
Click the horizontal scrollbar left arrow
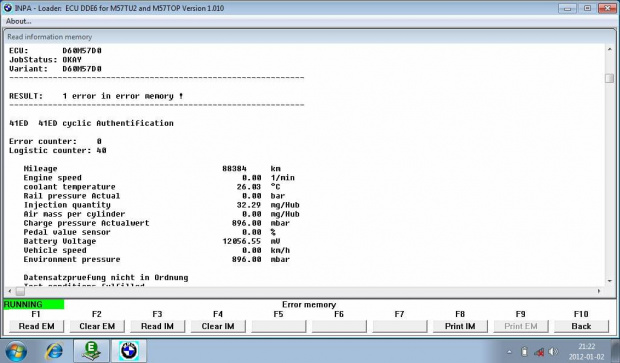10,291
